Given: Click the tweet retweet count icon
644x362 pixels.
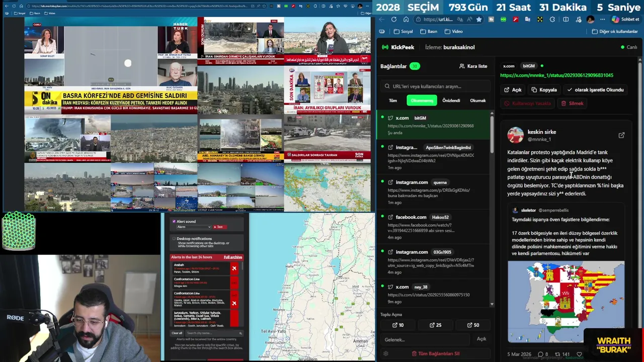Looking at the screenshot, I should (x=562, y=354).
